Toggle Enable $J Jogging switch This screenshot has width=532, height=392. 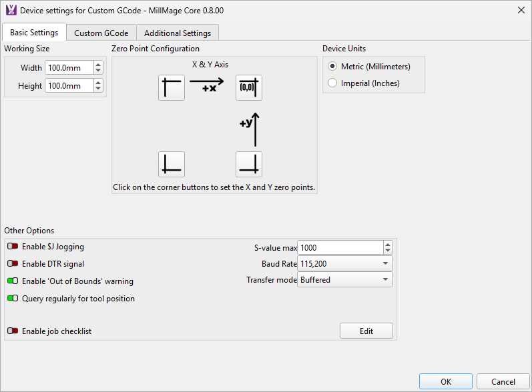13,247
